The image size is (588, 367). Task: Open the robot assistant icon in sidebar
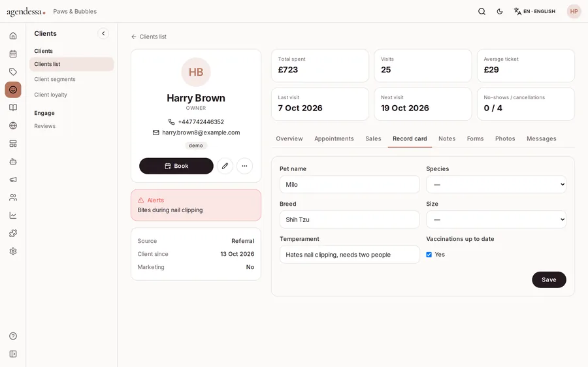(x=13, y=161)
